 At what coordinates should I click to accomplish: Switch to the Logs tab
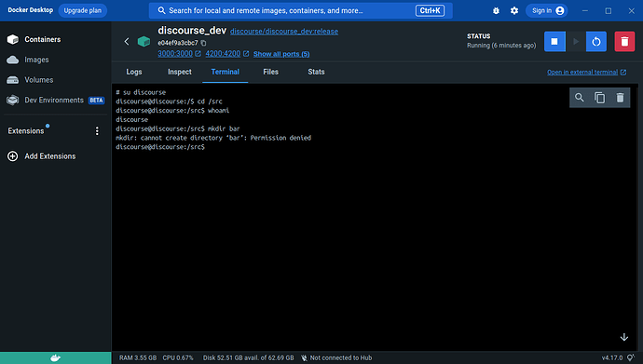[133, 72]
